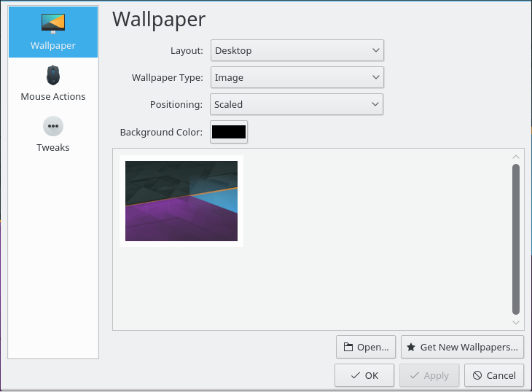Click the scroll-up arrow in wallpaper list

[x=516, y=157]
